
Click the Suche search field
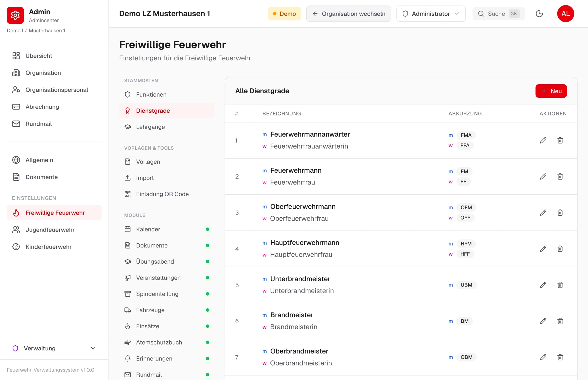pyautogui.click(x=498, y=14)
